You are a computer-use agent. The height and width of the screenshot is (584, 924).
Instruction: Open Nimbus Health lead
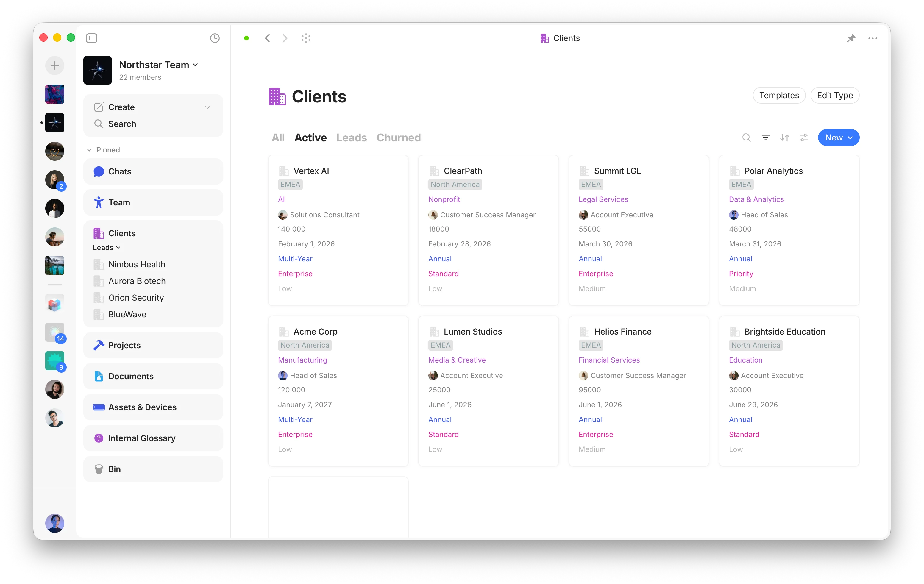tap(137, 264)
